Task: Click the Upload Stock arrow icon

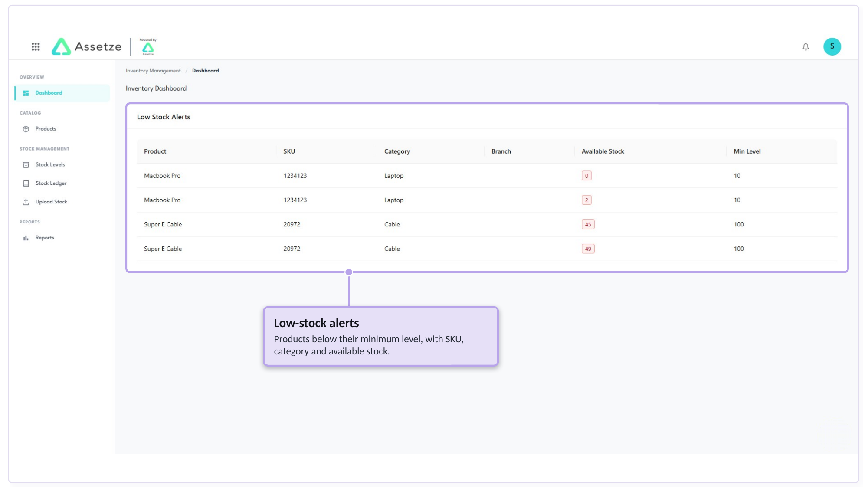Action: [26, 202]
